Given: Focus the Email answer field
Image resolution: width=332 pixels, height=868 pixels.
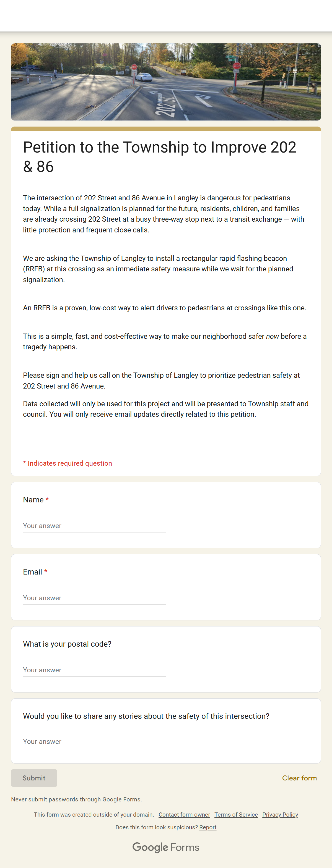Looking at the screenshot, I should point(94,598).
